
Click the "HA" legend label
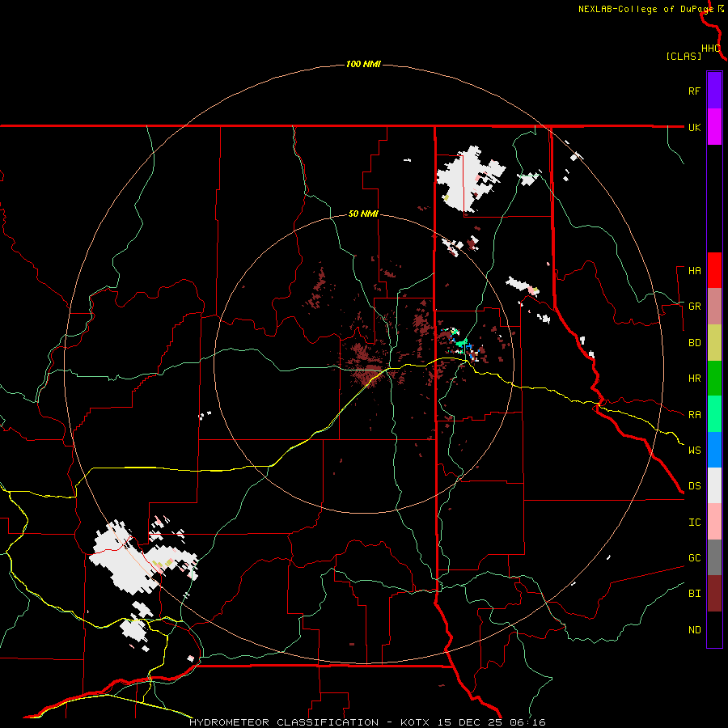pos(695,271)
